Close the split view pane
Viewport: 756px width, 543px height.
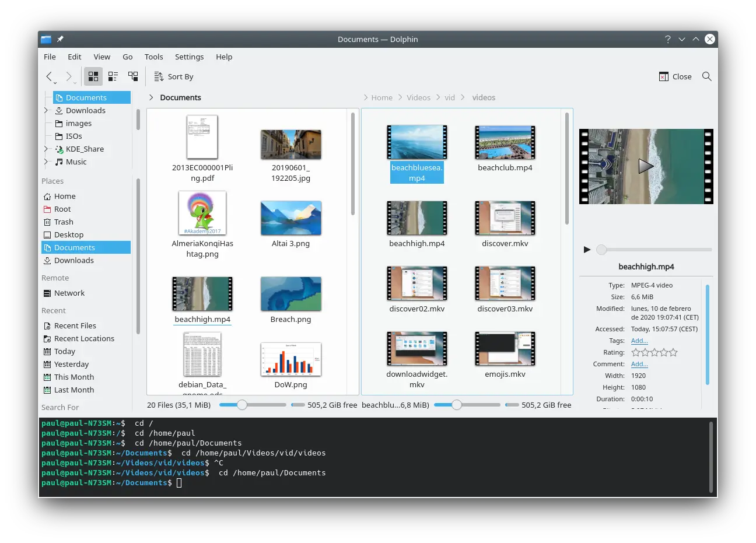675,76
